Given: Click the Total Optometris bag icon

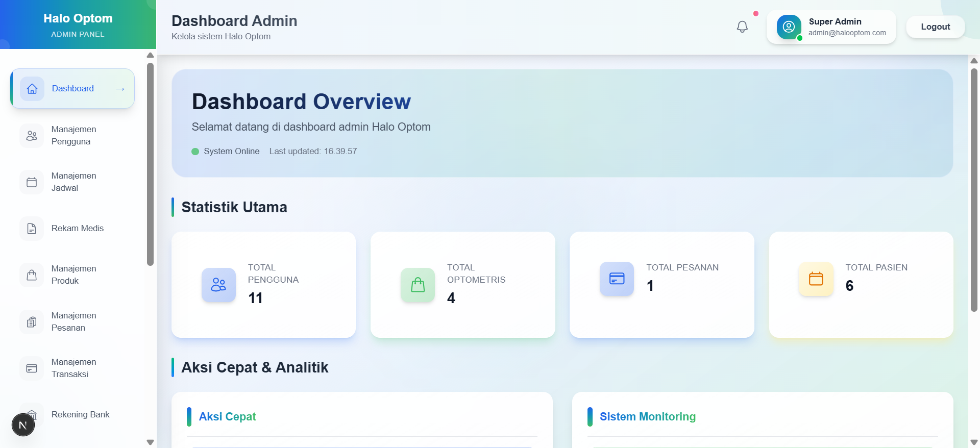Looking at the screenshot, I should tap(418, 285).
